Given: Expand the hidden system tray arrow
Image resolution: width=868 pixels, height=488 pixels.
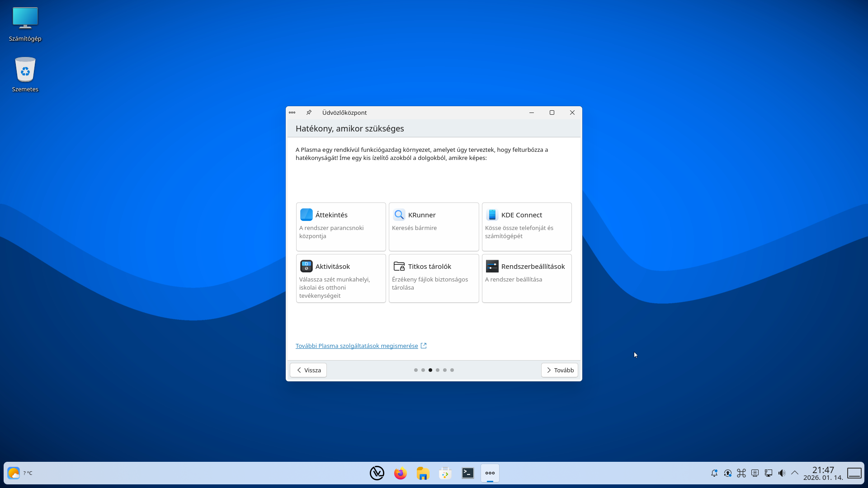Looking at the screenshot, I should 795,473.
